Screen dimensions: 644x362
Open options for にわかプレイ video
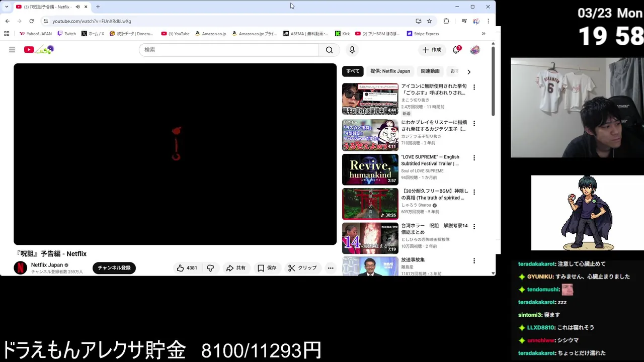(474, 123)
